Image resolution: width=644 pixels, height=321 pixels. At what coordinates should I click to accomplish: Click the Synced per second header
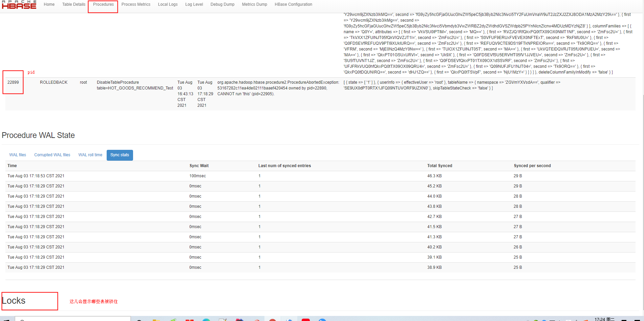coord(532,166)
